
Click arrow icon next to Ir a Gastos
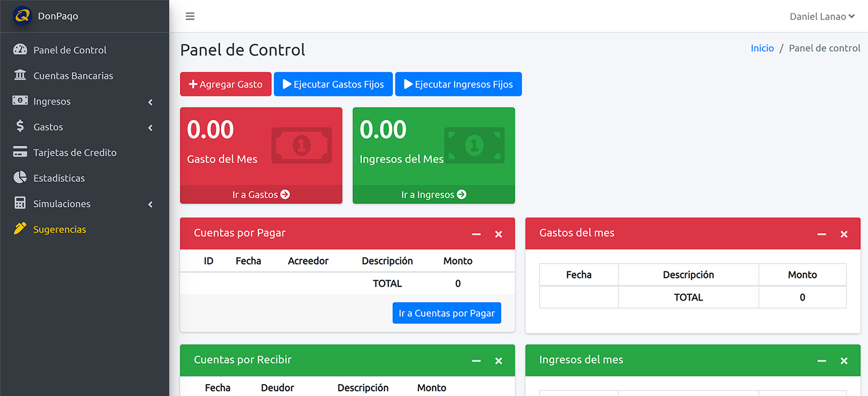click(285, 194)
